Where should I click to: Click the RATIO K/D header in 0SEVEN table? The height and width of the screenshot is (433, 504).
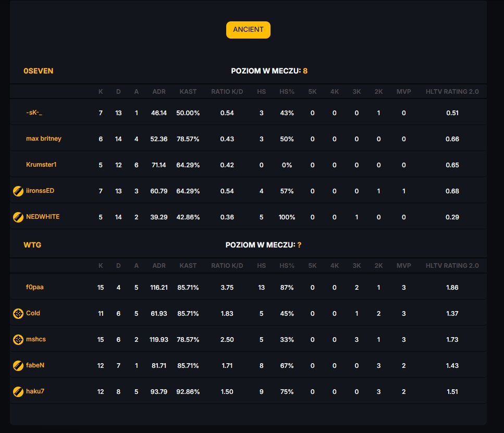tap(227, 92)
